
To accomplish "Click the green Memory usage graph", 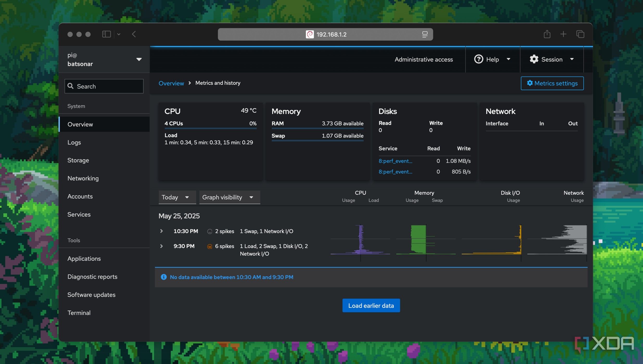I will click(x=426, y=239).
